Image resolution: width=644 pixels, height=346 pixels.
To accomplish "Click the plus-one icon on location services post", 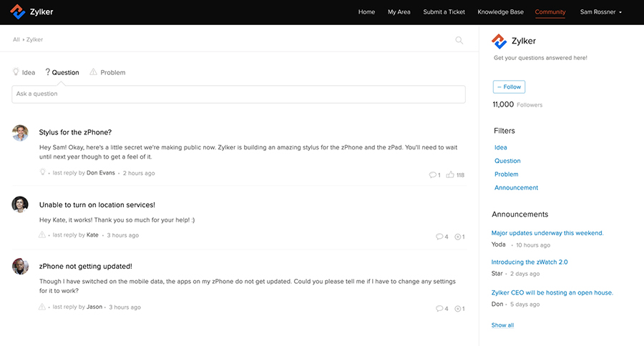I will point(457,237).
